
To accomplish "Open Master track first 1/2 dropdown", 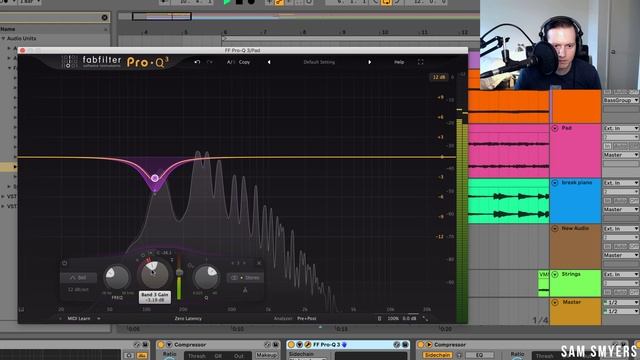I will pyautogui.click(x=621, y=302).
